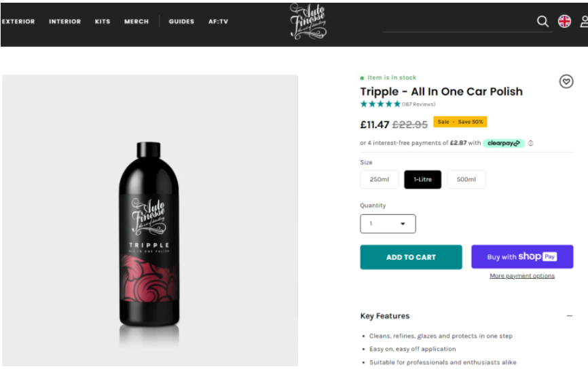Click the Add to Cart button
Image resolution: width=588 pixels, height=371 pixels.
tap(411, 257)
